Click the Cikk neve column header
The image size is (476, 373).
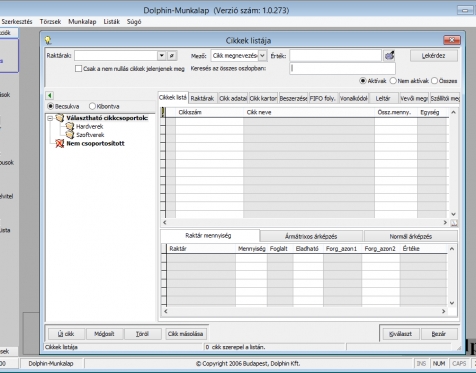tap(309, 112)
